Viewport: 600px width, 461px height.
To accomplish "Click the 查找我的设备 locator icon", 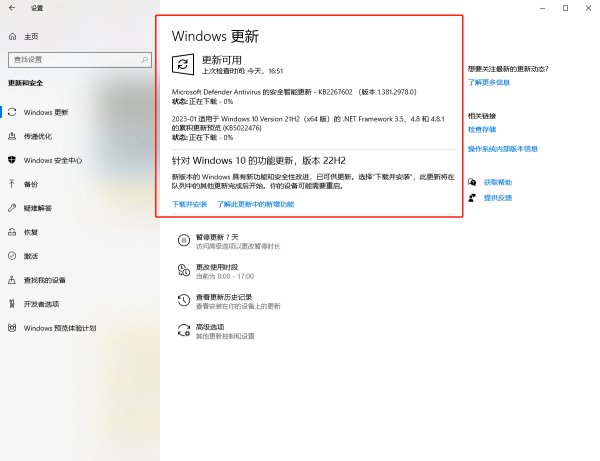I will (12, 280).
